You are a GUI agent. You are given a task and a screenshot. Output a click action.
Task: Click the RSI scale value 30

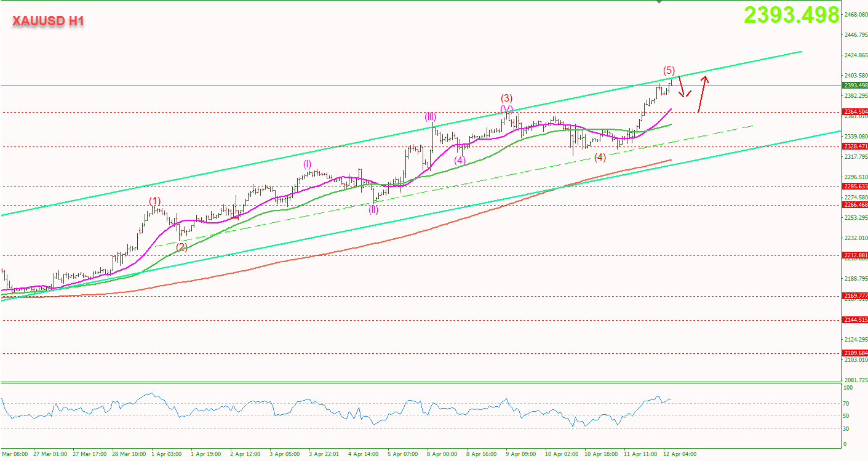(x=846, y=429)
